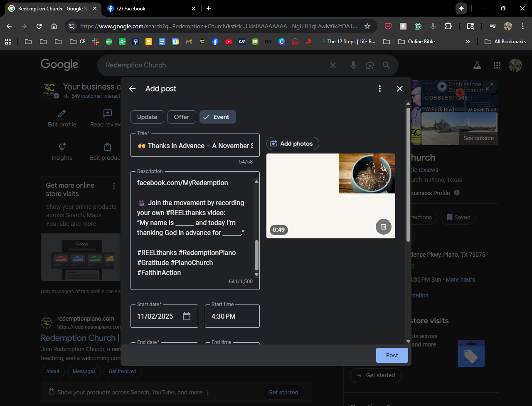532x406 pixels.
Task: Go back using Add post arrow
Action: pyautogui.click(x=132, y=89)
